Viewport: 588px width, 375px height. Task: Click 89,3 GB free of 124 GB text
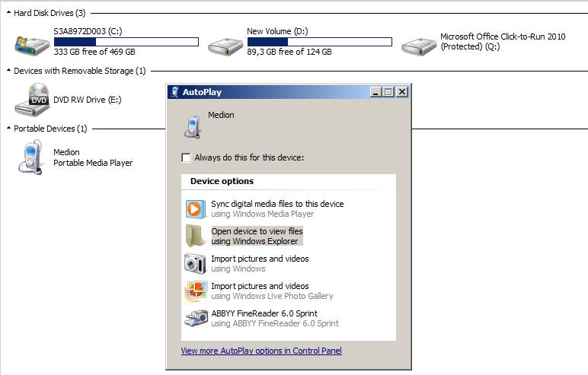point(289,52)
